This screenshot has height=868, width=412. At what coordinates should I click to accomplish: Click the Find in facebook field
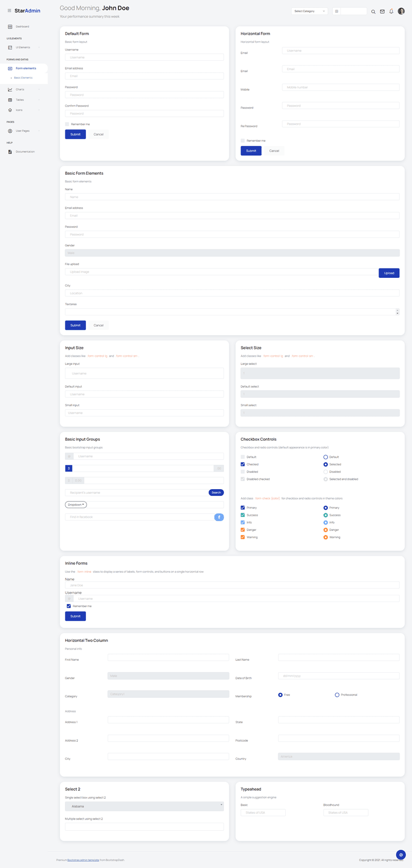[x=140, y=517]
